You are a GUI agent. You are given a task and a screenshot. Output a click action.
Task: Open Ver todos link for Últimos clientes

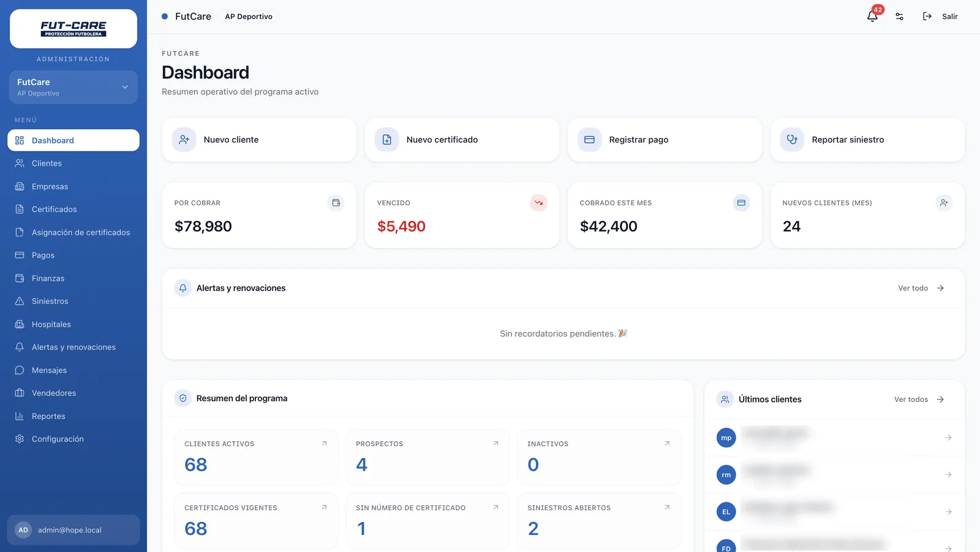click(x=919, y=399)
